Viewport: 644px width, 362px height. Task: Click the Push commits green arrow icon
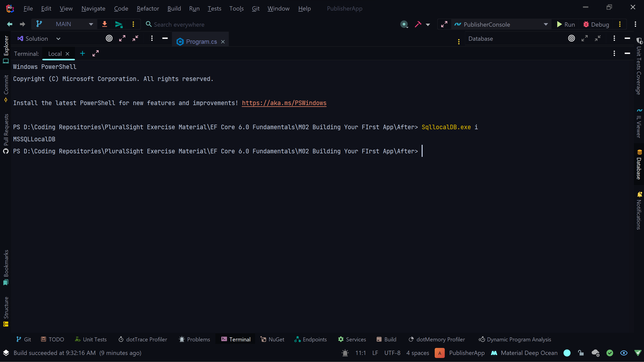pos(119,24)
